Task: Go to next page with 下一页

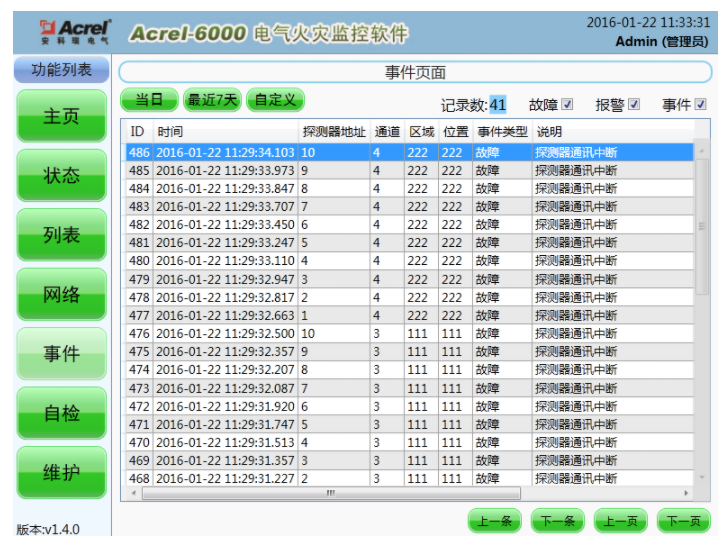Action: [683, 521]
